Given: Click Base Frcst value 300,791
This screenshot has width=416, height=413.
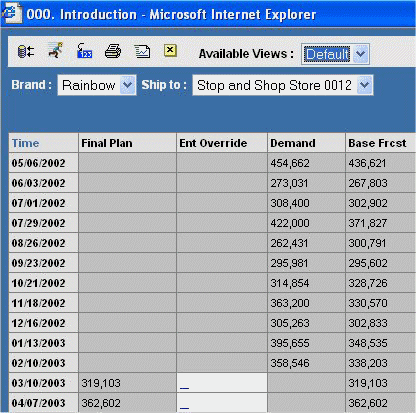Looking at the screenshot, I should click(x=367, y=243).
